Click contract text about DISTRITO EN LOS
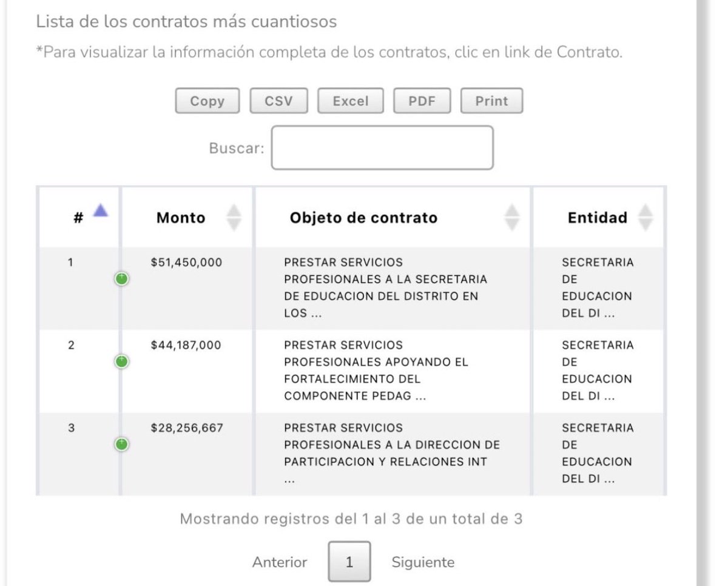Image resolution: width=728 pixels, height=586 pixels. (x=386, y=288)
